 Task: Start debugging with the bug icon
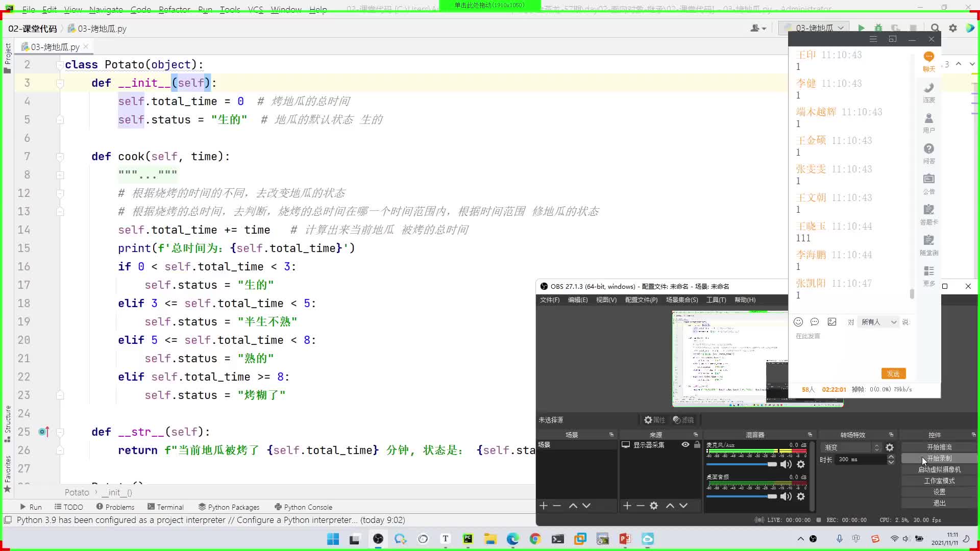(x=878, y=28)
